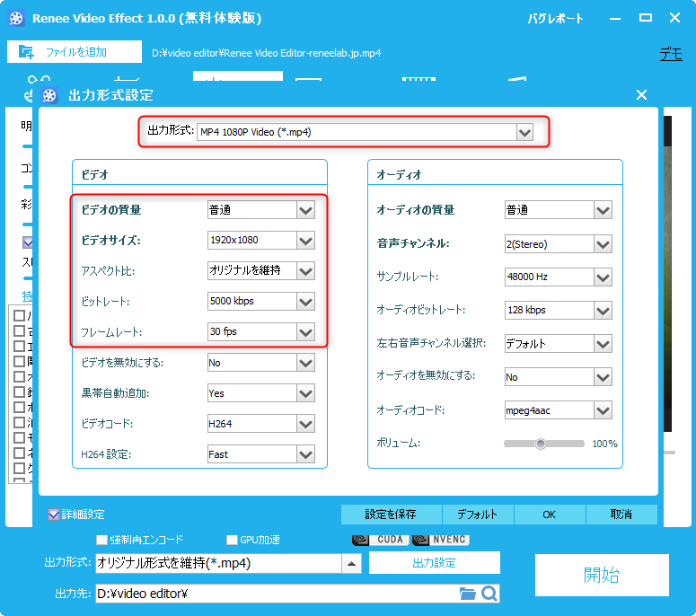Toggle the checked box in left effects panel
Image resolution: width=696 pixels, height=616 pixels.
click(28, 242)
